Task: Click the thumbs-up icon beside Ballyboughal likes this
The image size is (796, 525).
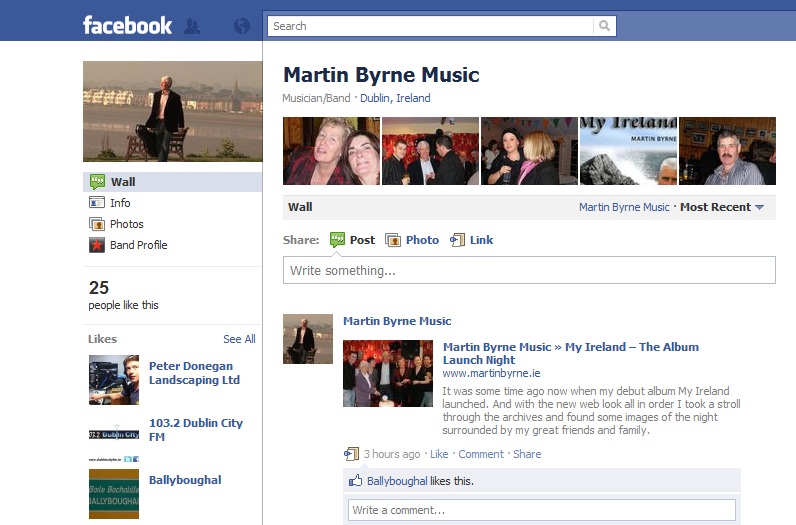Action: (x=355, y=480)
